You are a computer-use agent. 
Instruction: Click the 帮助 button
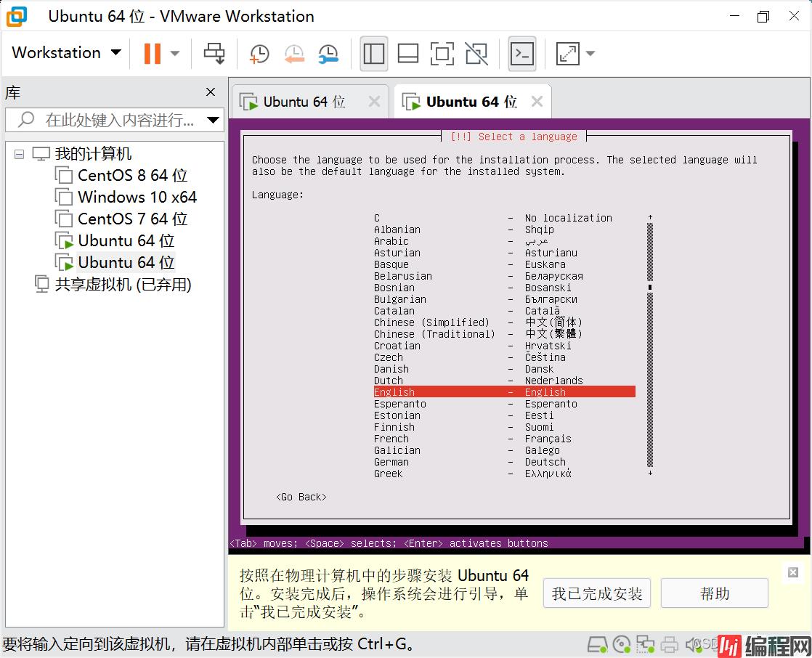pyautogui.click(x=714, y=593)
